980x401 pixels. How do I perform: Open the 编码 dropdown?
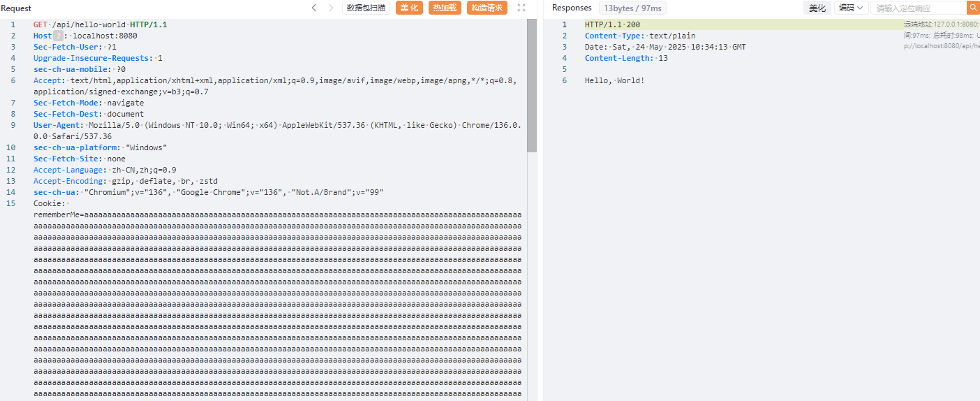tap(850, 8)
